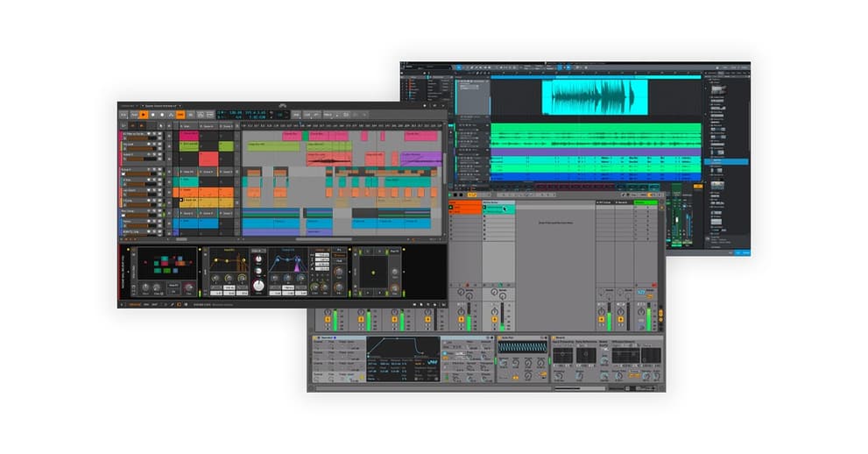The image size is (868, 454).
Task: Toggle the Auto Pan device activator in Ableton
Action: click(500, 337)
